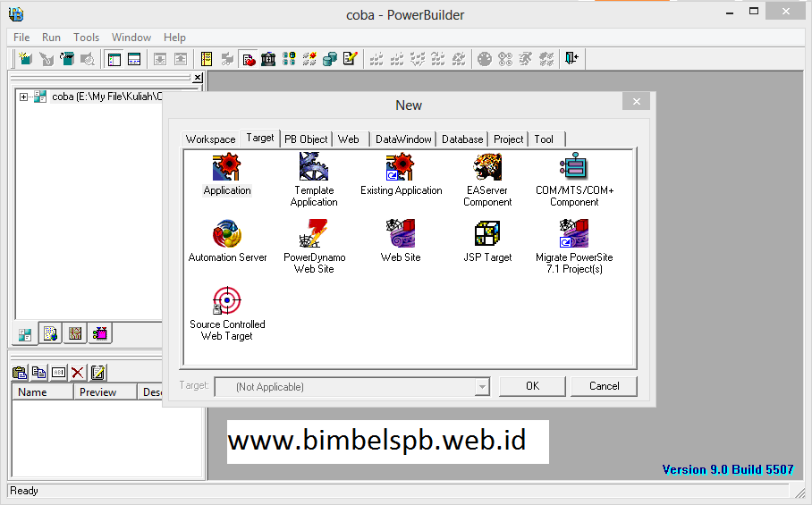Select the coba workspace tree item

106,97
